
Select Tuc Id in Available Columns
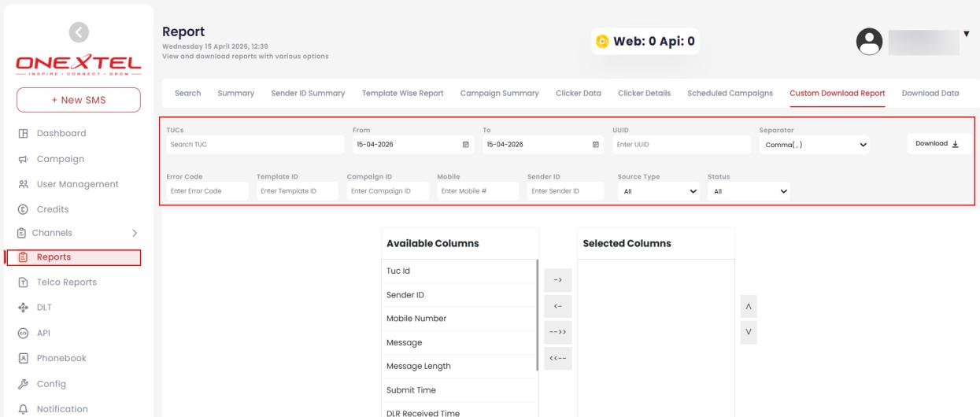pyautogui.click(x=458, y=271)
